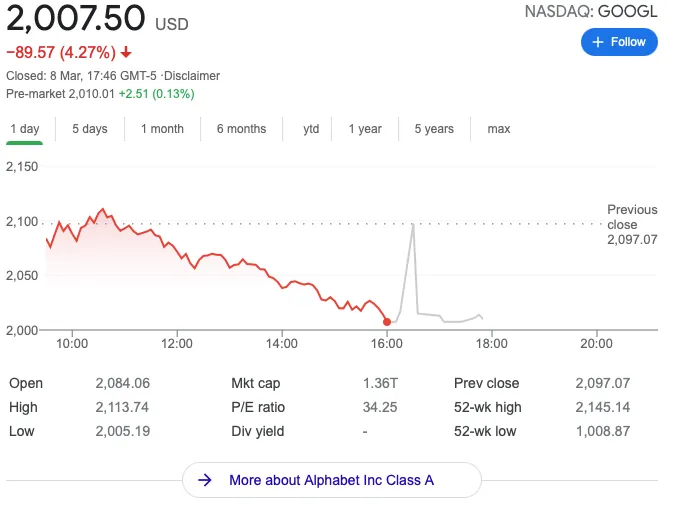
Task: Show the 6 months chart
Action: pyautogui.click(x=241, y=129)
